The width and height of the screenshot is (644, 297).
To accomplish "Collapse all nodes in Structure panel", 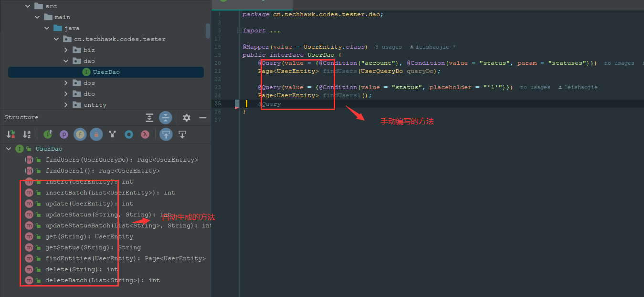I will tap(166, 118).
